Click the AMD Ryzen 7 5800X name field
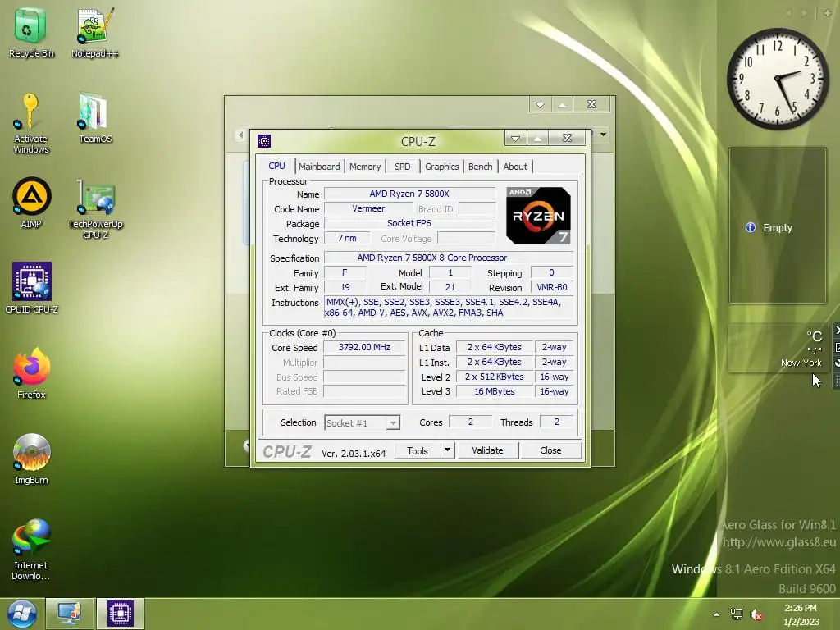Viewport: 840px width, 630px height. pyautogui.click(x=410, y=194)
